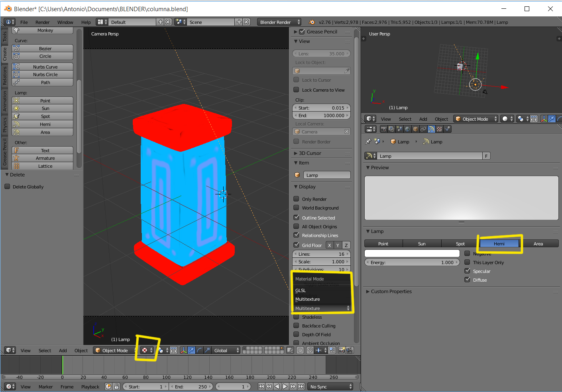The image size is (562, 392).
Task: Expand the 3D Cursor panel
Action: (310, 153)
